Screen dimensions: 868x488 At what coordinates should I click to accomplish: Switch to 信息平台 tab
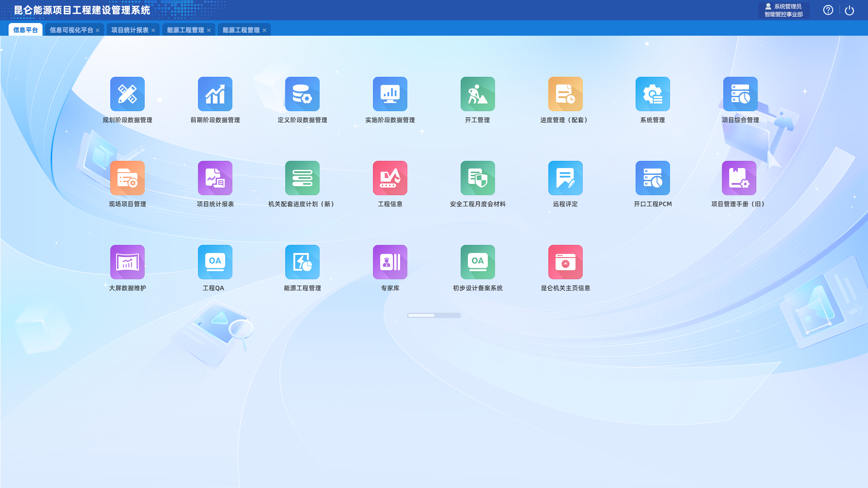pyautogui.click(x=25, y=30)
